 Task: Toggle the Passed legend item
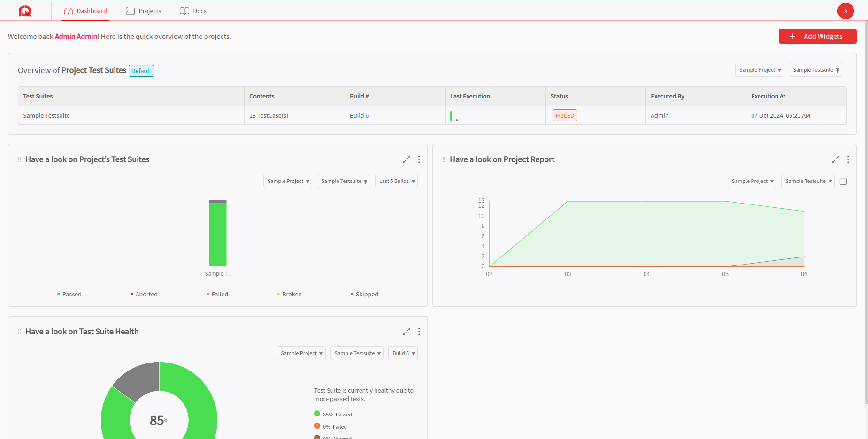[69, 294]
